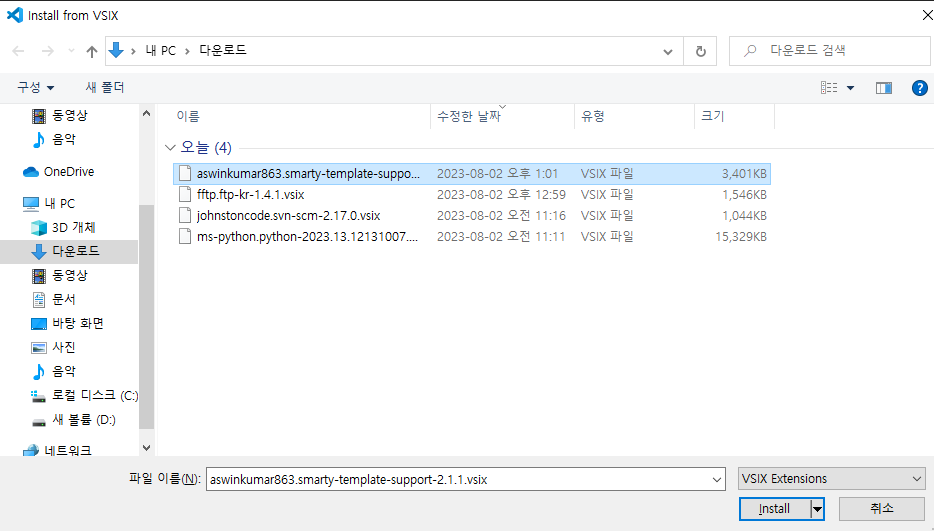Open the recent locations chevron
Image resolution: width=934 pixels, height=531 pixels.
[x=71, y=51]
